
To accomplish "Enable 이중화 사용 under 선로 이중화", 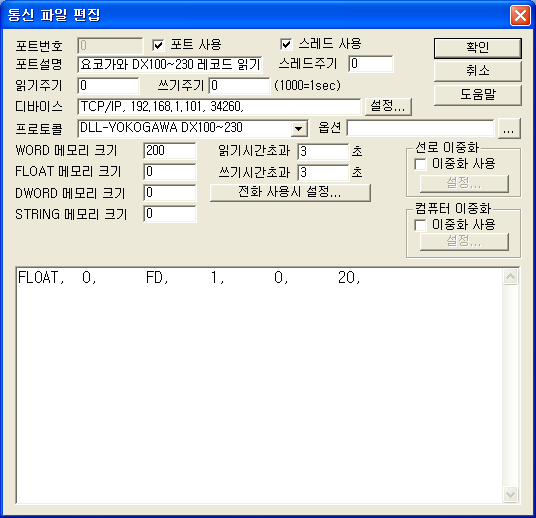I will tap(420, 164).
